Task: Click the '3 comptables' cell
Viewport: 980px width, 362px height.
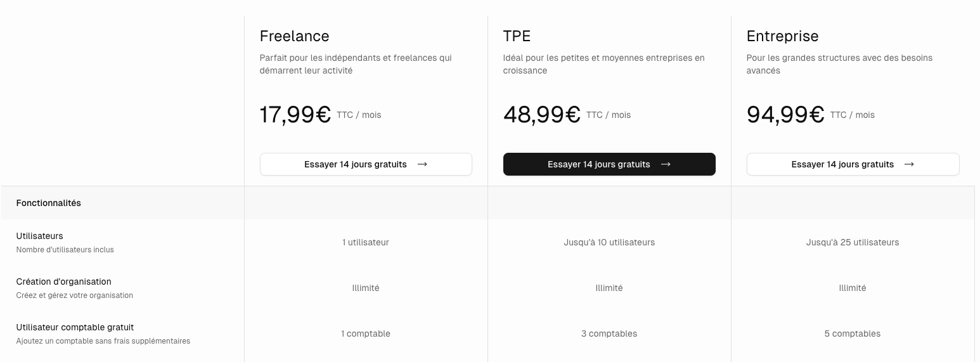Action: point(609,333)
